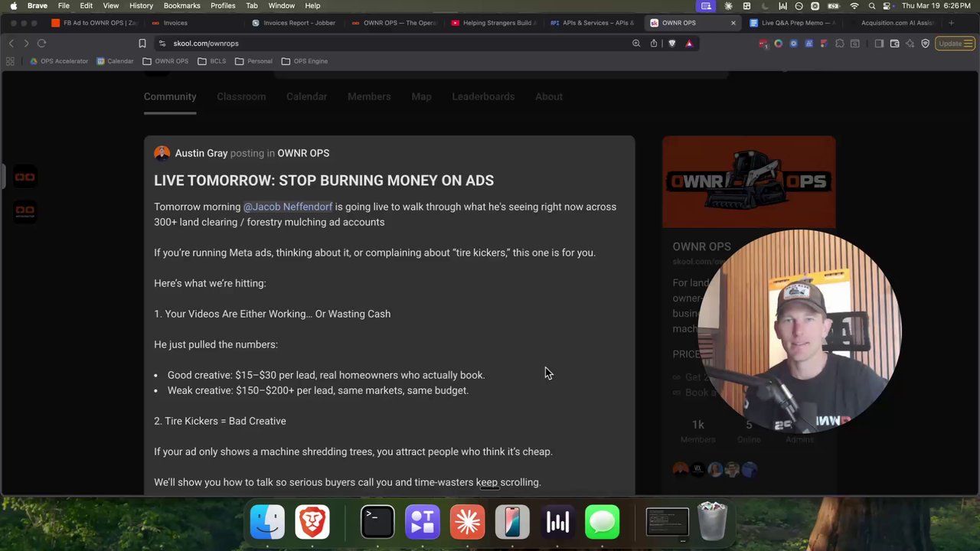
Task: Open Terminal from the Dock
Action: click(x=377, y=521)
